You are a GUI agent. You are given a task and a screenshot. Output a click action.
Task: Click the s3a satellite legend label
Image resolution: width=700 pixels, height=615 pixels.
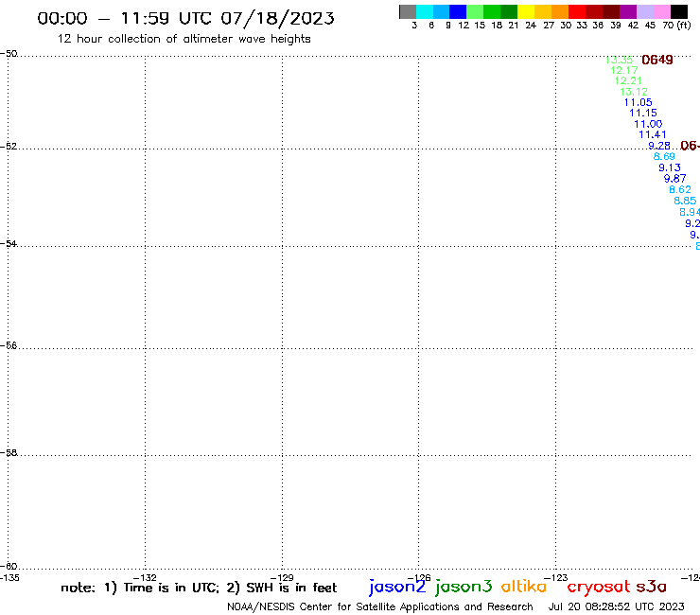(652, 587)
